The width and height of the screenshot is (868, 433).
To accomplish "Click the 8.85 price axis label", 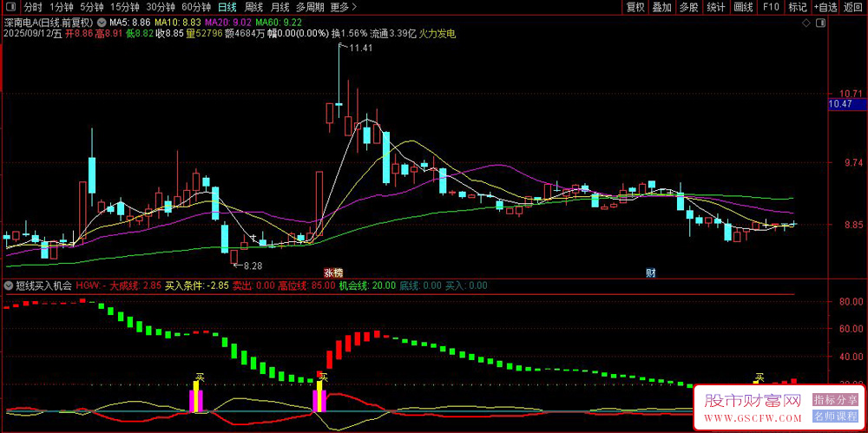I will [x=853, y=225].
